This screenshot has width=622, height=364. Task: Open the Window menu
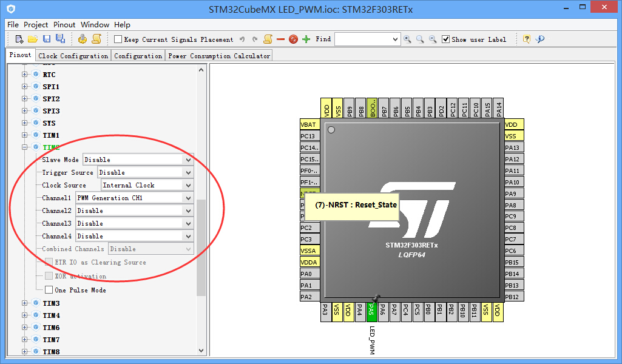coord(95,25)
